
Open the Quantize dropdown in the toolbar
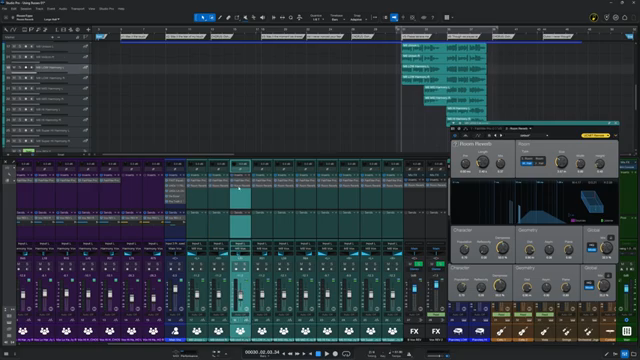click(x=316, y=18)
